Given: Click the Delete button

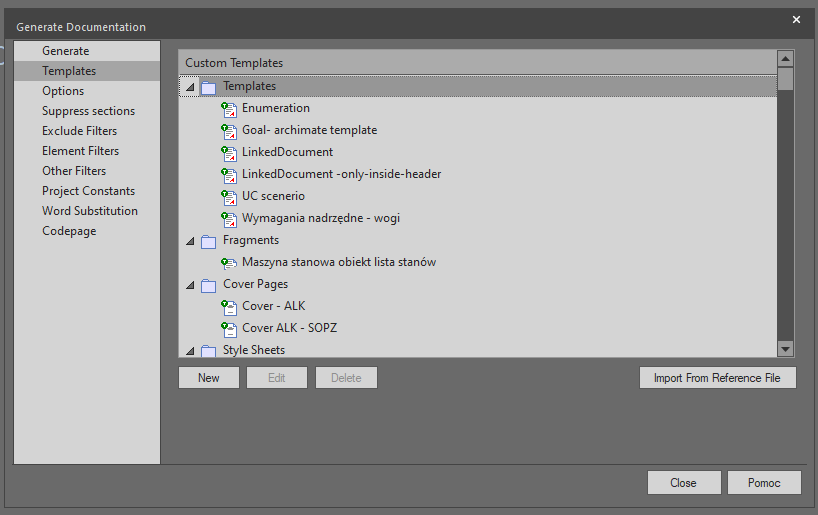Looking at the screenshot, I should point(346,378).
